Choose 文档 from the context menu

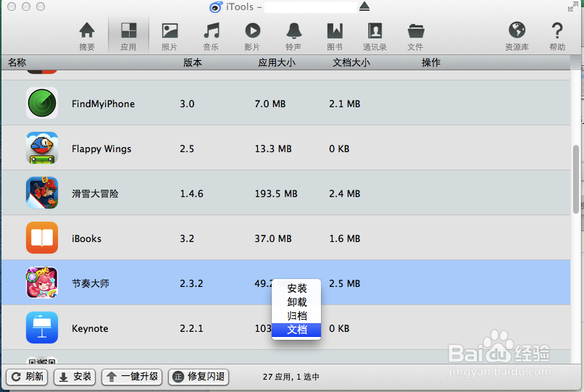[296, 330]
